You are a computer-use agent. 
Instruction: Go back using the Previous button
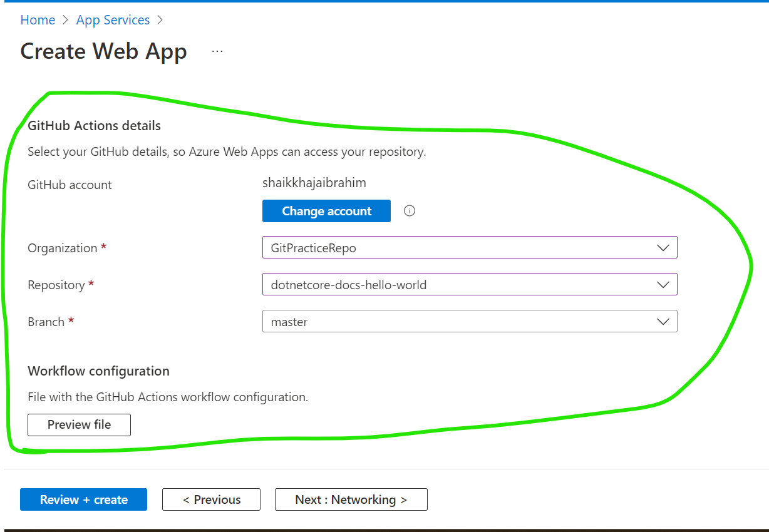[x=211, y=499]
